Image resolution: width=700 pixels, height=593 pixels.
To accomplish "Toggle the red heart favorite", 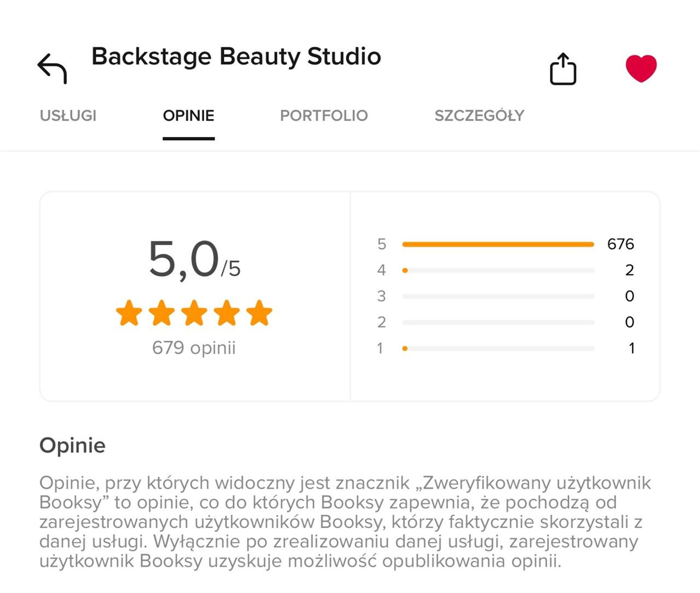I will pyautogui.click(x=641, y=68).
